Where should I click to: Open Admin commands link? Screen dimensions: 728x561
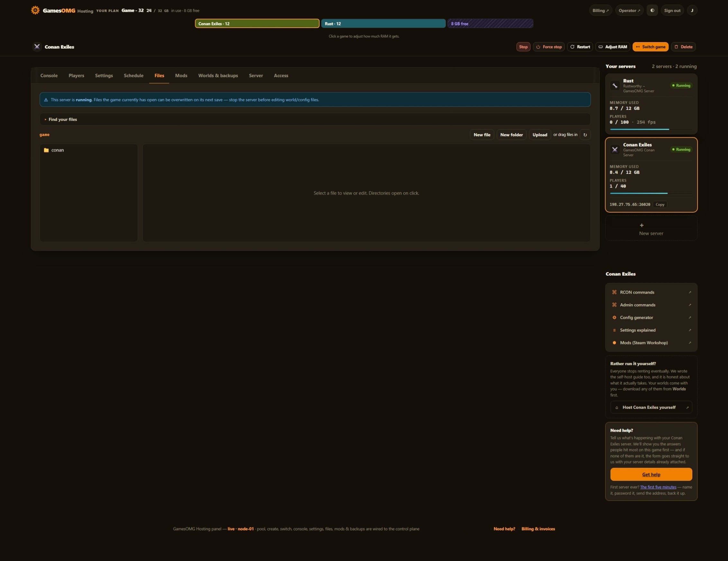tap(651, 305)
